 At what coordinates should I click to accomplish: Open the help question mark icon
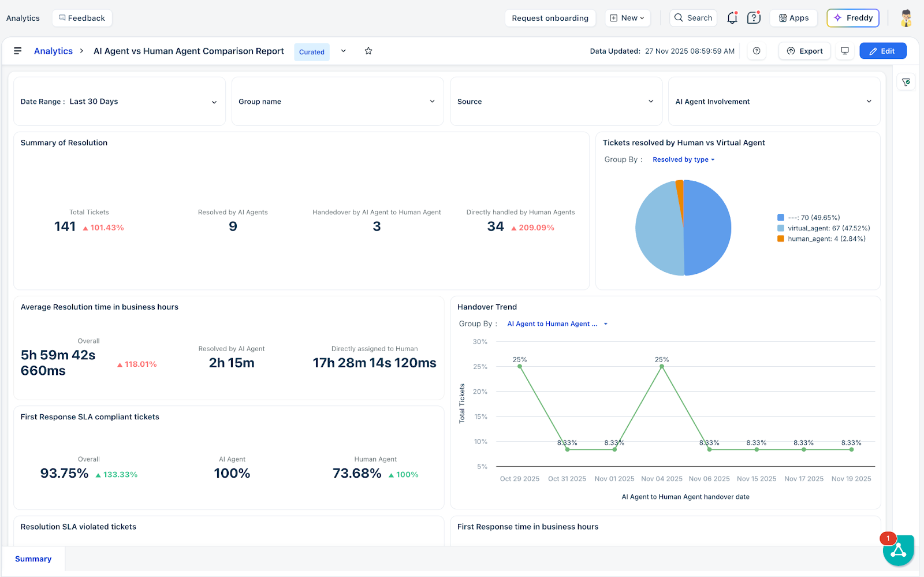pyautogui.click(x=754, y=18)
